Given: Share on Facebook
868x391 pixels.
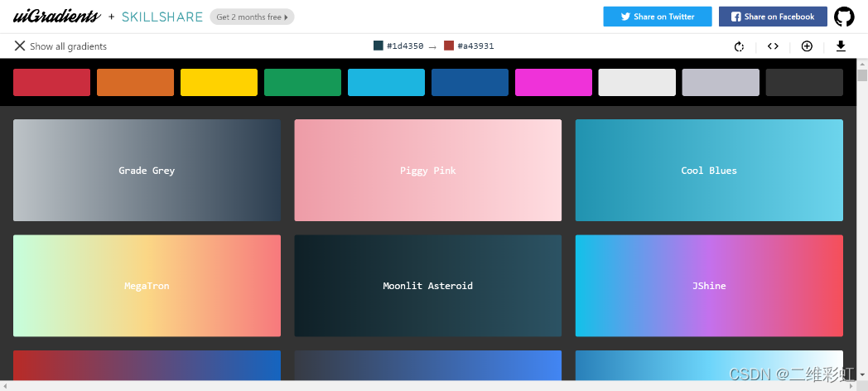Looking at the screenshot, I should (773, 17).
